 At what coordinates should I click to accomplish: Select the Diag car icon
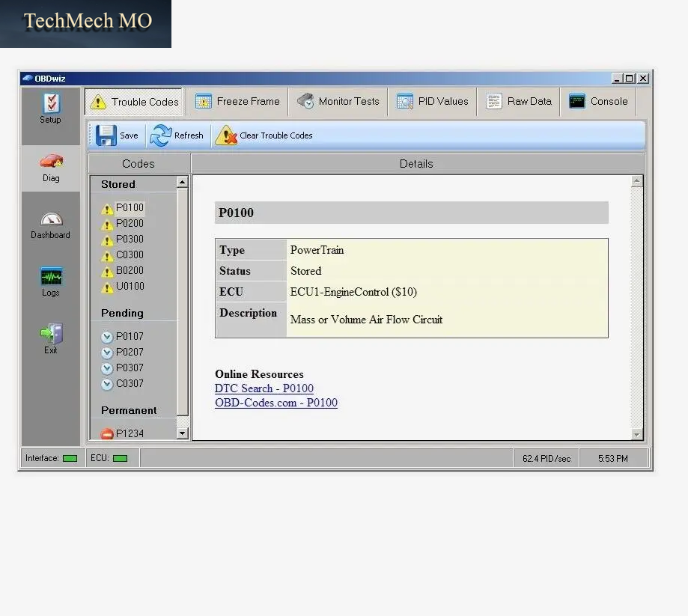click(x=52, y=162)
